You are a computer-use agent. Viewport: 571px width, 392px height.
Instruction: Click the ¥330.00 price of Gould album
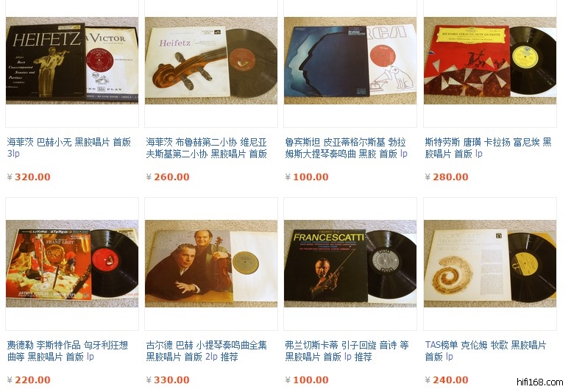(168, 380)
